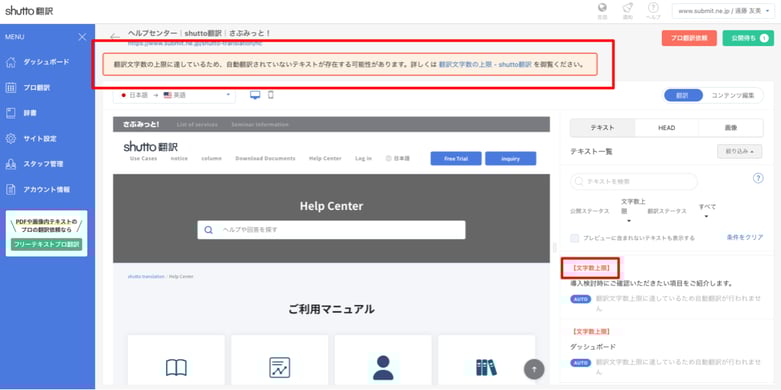This screenshot has width=781, height=390.
Task: Click notice in preview navigation
Action: 179,158
